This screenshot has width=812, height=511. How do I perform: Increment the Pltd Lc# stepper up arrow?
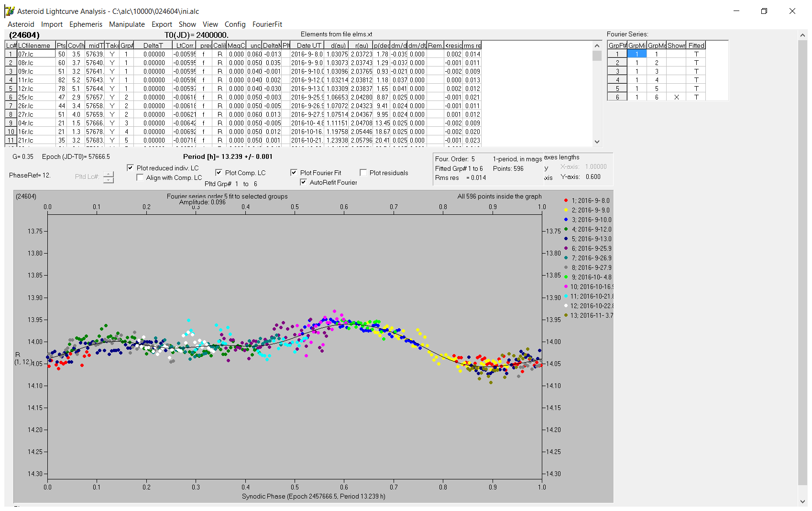click(109, 174)
